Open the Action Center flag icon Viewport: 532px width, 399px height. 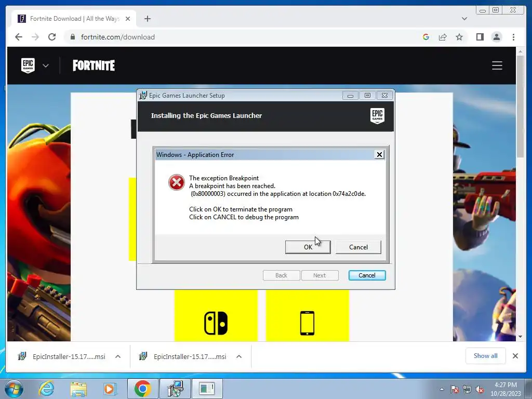click(x=454, y=389)
